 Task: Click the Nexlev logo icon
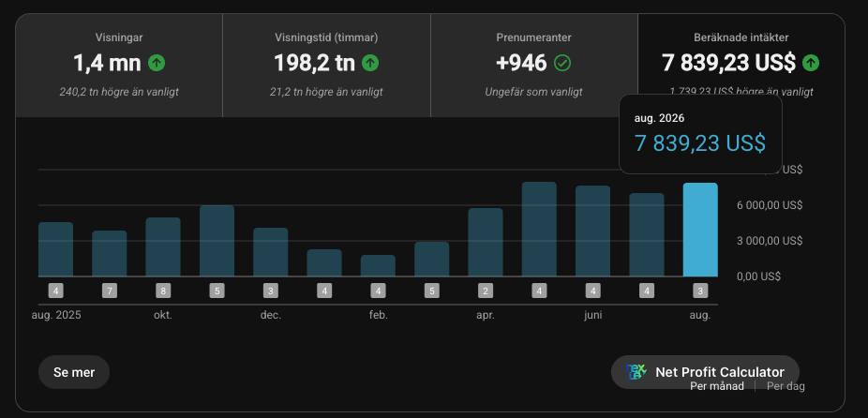[x=636, y=372]
